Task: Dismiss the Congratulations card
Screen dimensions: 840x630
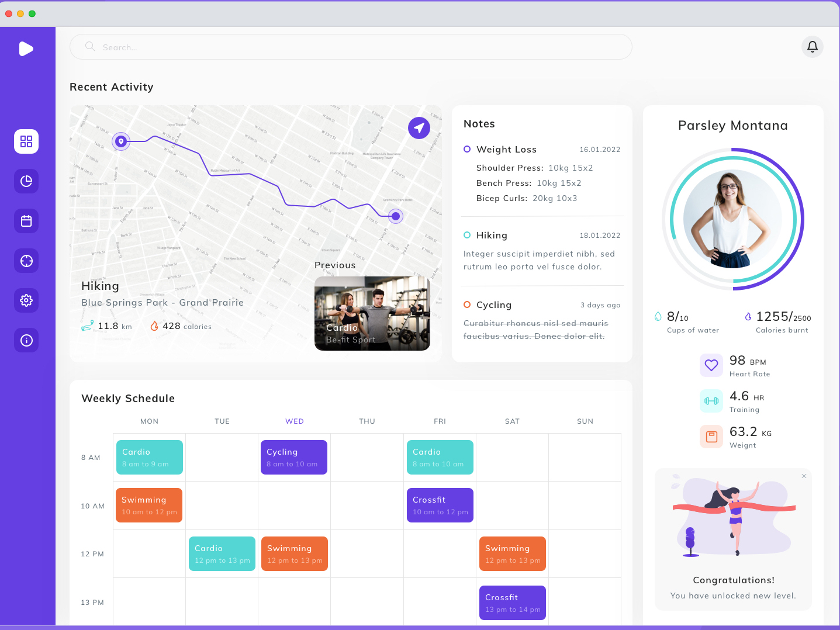Action: [804, 476]
